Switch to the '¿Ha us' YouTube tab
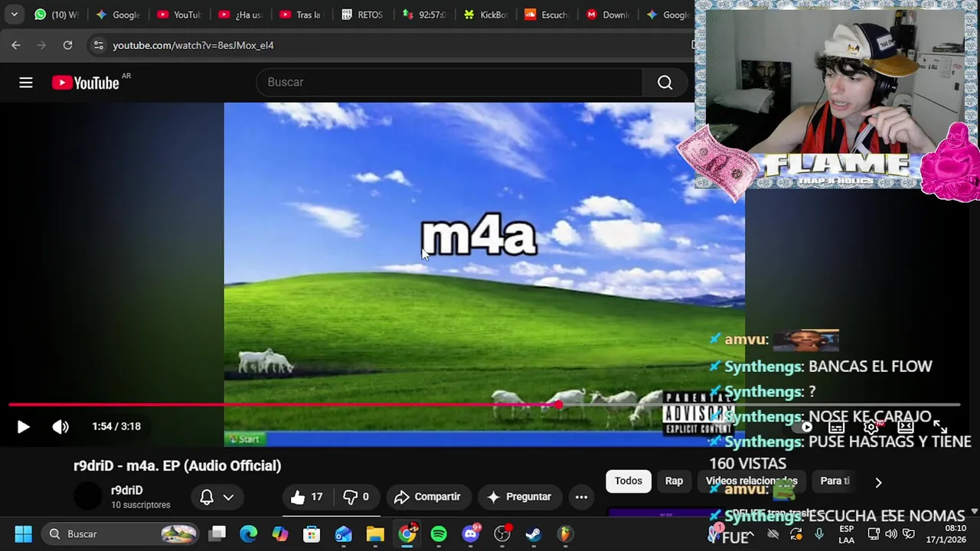Viewport: 980px width, 551px height. (x=240, y=15)
